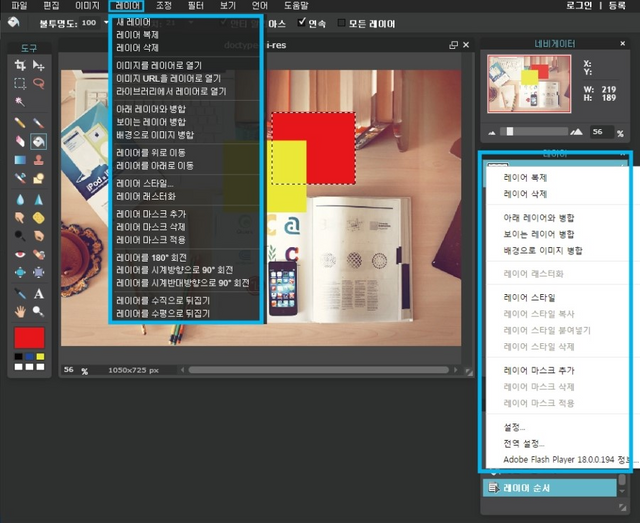Select the Crop tool
Screen dimensions: 640x523
point(20,65)
